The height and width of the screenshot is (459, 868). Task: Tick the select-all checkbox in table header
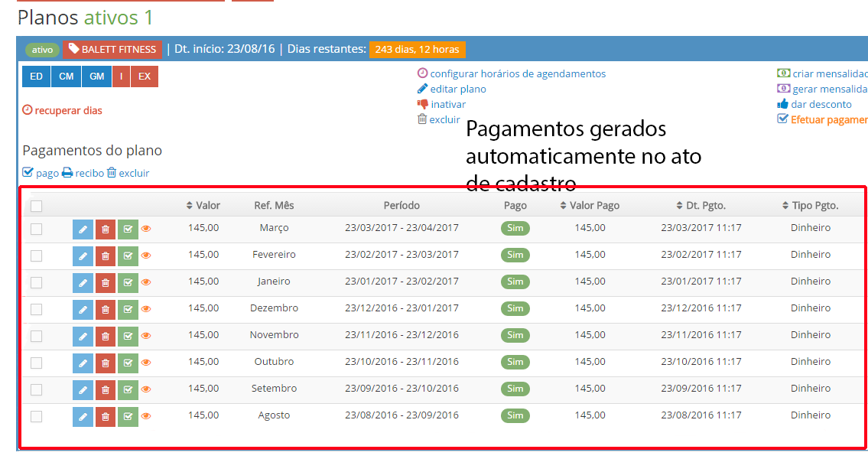pos(36,206)
